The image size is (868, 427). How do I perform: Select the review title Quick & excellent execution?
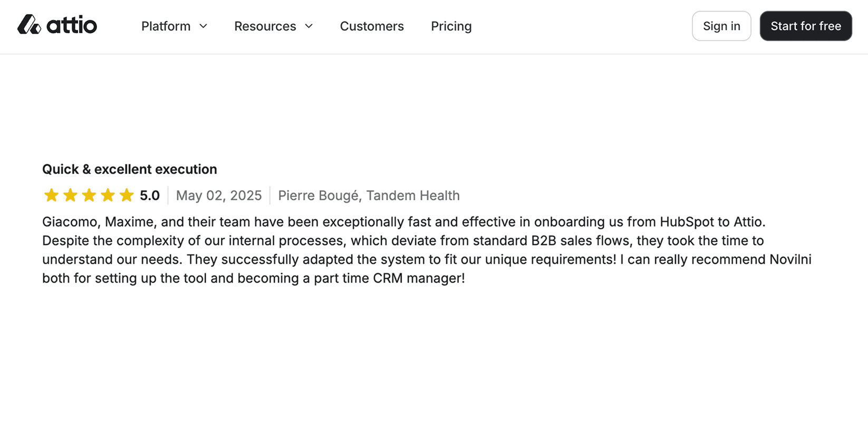click(129, 169)
